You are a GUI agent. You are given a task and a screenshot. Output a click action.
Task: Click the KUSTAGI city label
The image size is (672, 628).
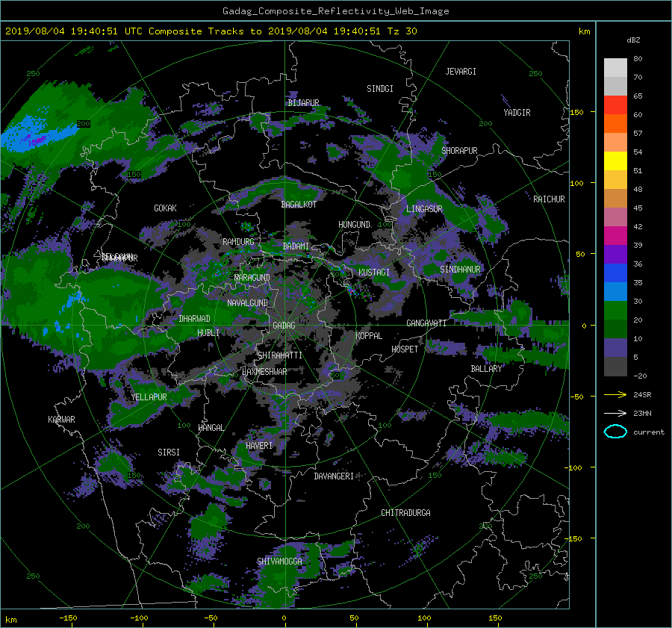374,273
